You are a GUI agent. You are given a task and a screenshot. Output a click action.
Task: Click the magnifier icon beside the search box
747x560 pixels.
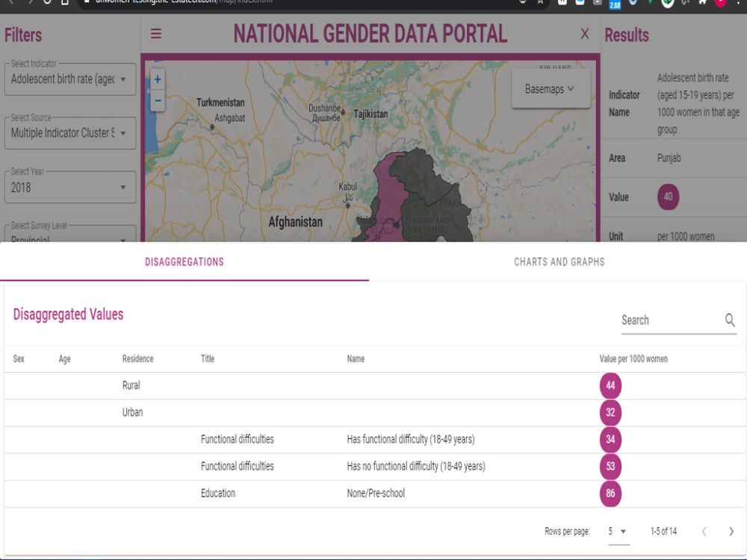(x=730, y=320)
